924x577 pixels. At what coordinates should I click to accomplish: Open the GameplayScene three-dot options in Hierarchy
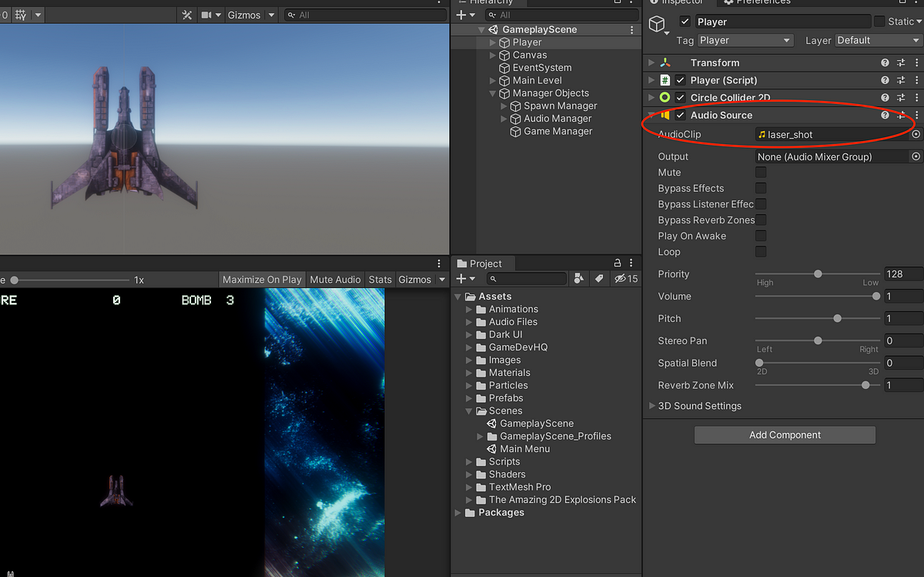click(632, 30)
